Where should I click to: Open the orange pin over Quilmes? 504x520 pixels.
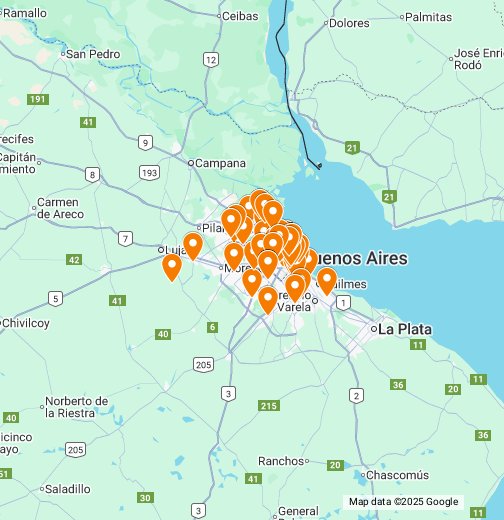pyautogui.click(x=327, y=281)
